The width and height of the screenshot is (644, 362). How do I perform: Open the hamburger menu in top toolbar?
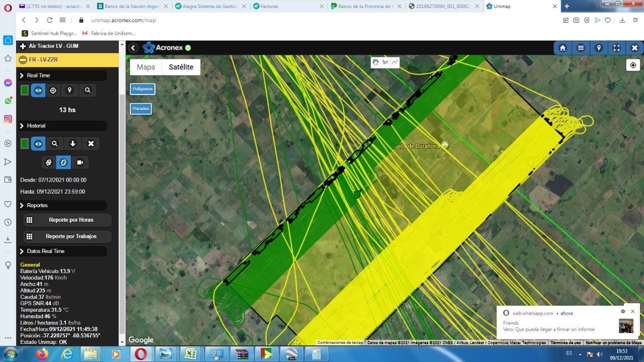pyautogui.click(x=581, y=48)
